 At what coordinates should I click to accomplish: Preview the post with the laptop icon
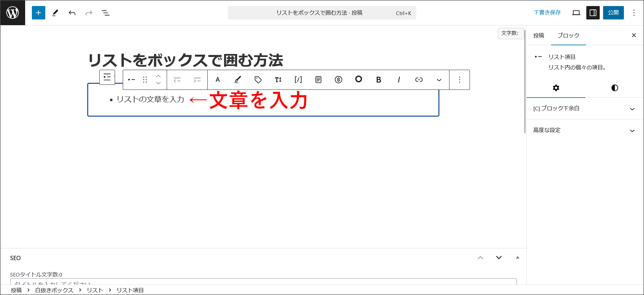click(x=576, y=13)
